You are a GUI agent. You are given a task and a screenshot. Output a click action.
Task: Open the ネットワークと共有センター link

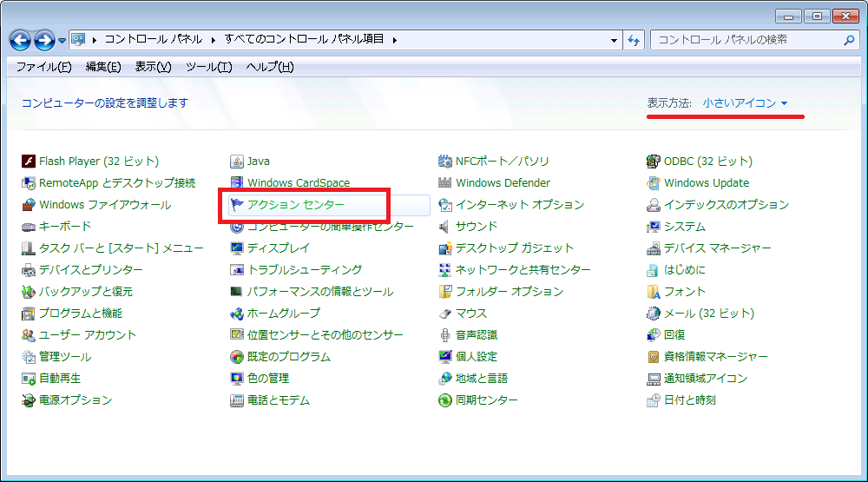pos(523,270)
